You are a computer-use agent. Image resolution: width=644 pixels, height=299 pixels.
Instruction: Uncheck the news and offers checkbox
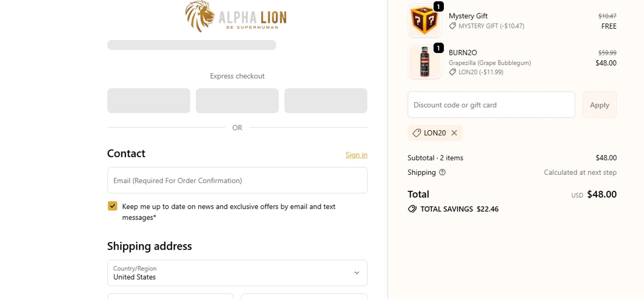pos(112,206)
